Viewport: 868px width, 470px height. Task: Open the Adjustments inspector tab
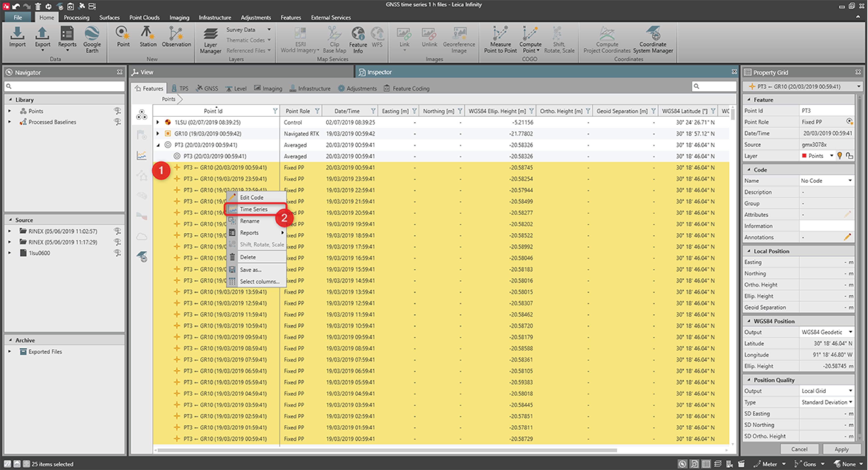pyautogui.click(x=357, y=88)
